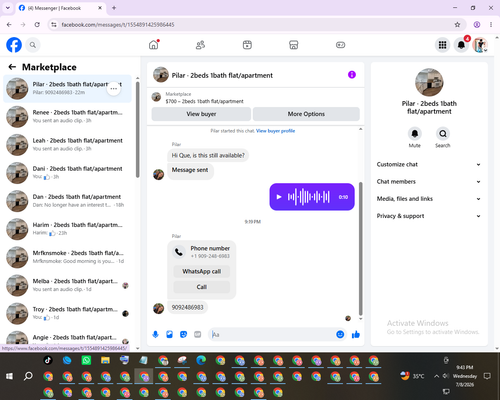This screenshot has width=500, height=400.
Task: Choose the GIF icon in composer
Action: [x=197, y=334]
